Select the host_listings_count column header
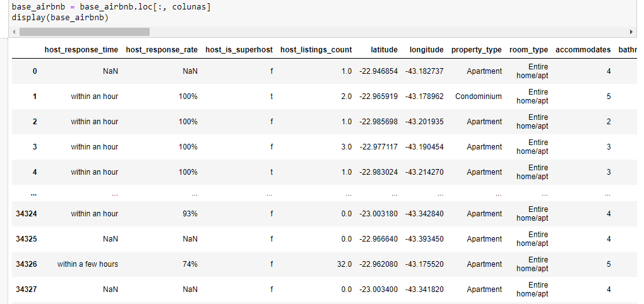 [316, 50]
